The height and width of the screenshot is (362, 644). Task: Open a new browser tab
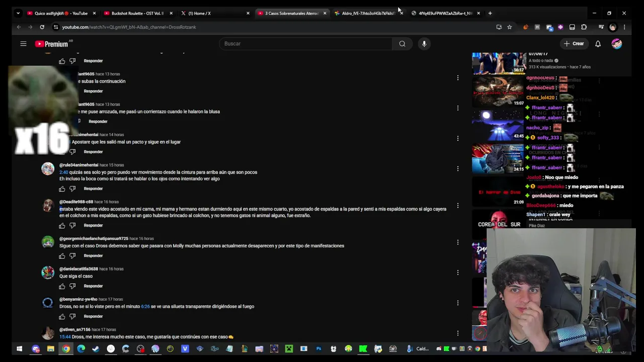tap(490, 13)
